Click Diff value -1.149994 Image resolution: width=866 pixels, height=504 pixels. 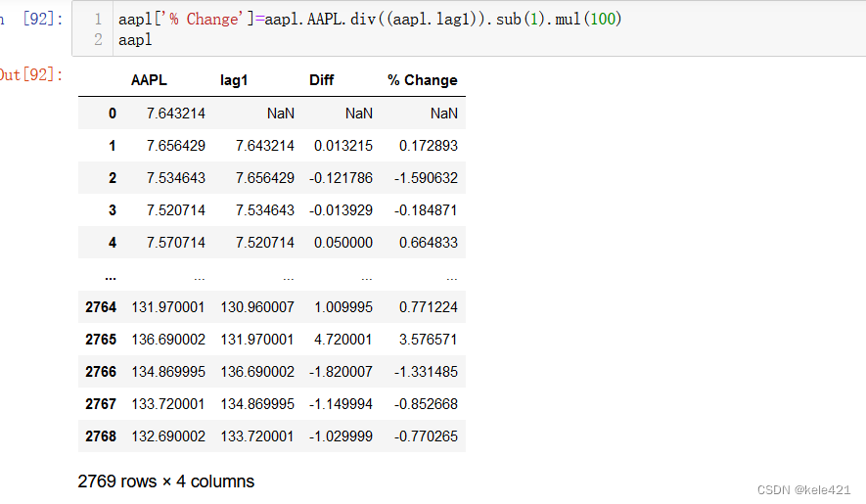pyautogui.click(x=341, y=404)
